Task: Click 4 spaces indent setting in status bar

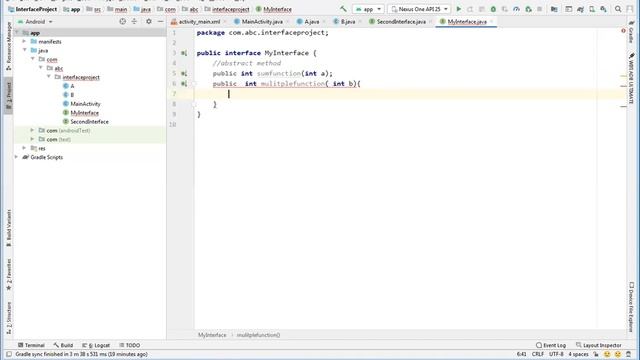Action: tap(578, 354)
